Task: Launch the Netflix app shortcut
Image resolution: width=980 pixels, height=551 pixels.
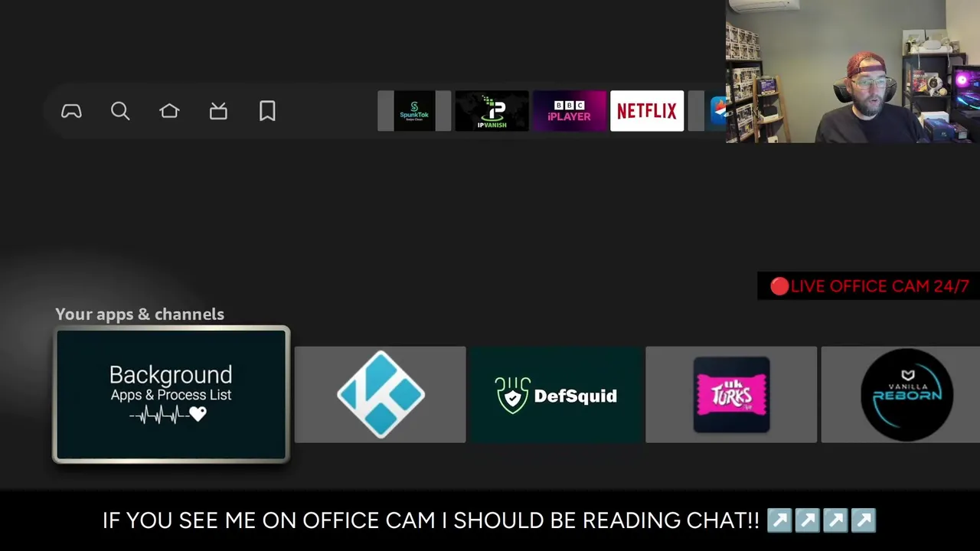Action: pos(647,111)
